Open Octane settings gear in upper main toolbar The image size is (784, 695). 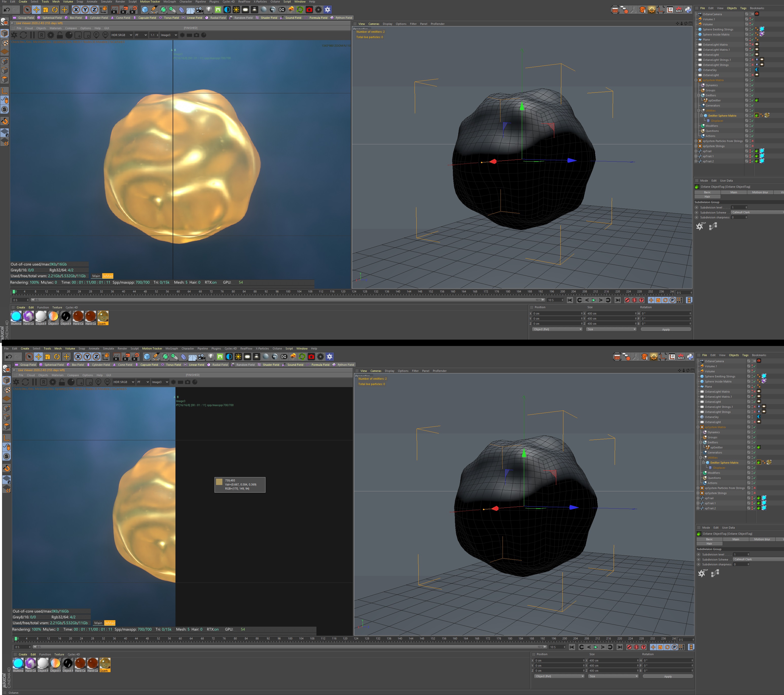point(318,10)
